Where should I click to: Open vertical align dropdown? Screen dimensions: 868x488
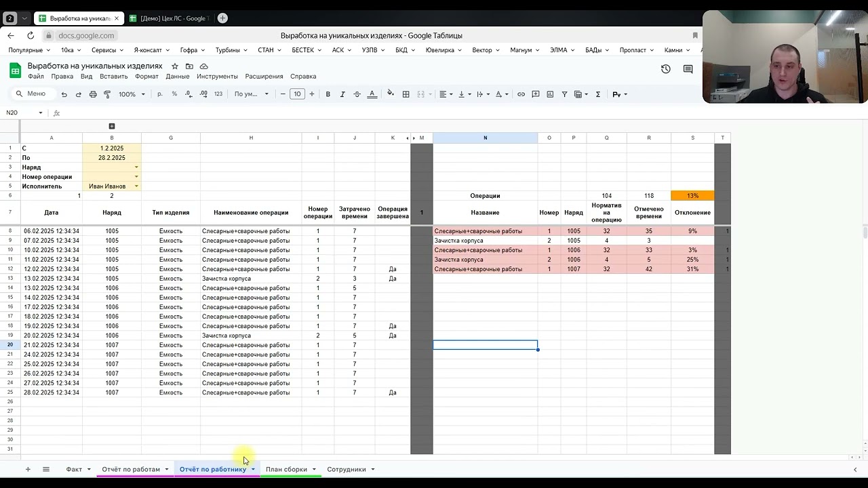465,94
